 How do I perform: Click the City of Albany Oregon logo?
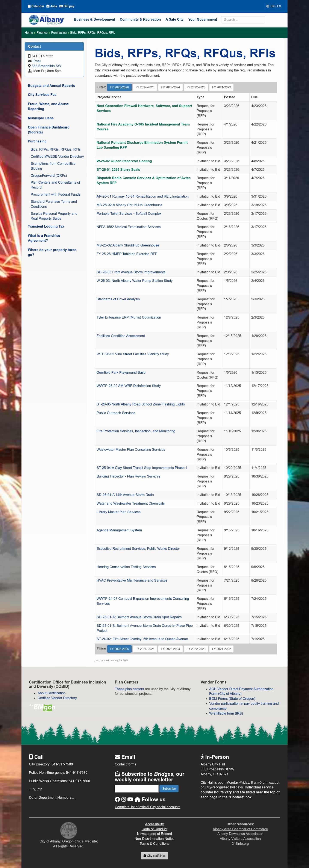tap(47, 20)
